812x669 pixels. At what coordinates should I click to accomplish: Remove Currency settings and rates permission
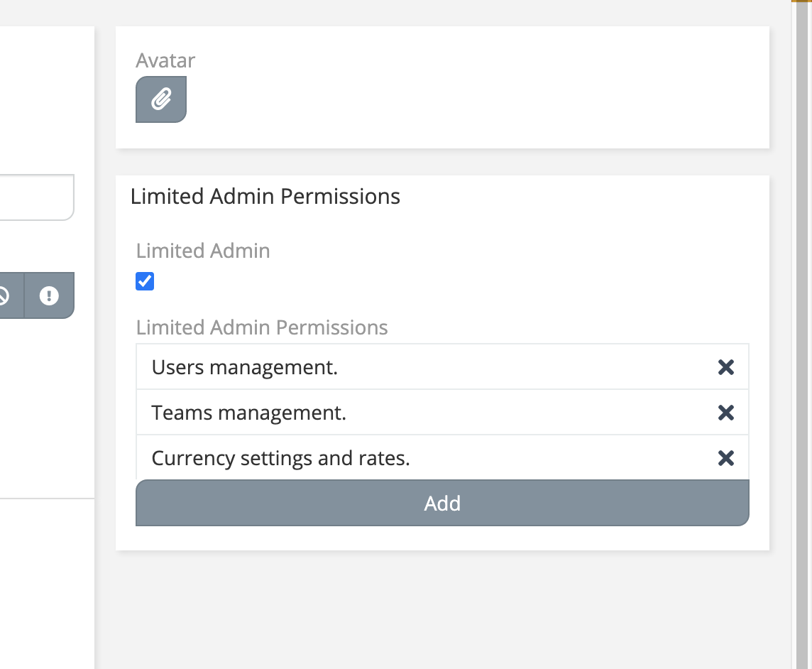tap(725, 458)
